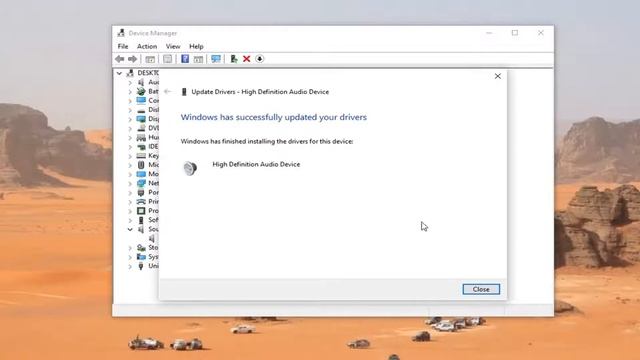Click the down-arrow Disable device toolbar icon
This screenshot has height=360, width=640.
click(260, 59)
